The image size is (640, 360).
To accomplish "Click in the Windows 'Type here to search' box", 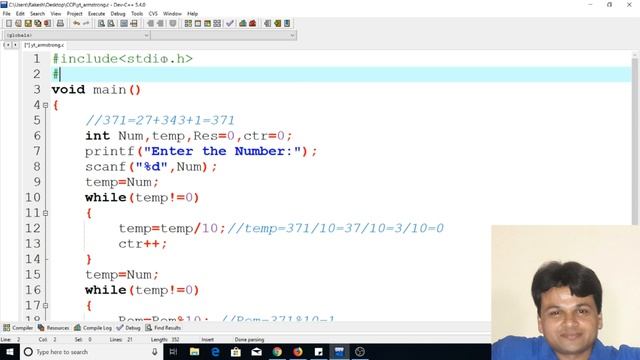I will pyautogui.click(x=90, y=352).
